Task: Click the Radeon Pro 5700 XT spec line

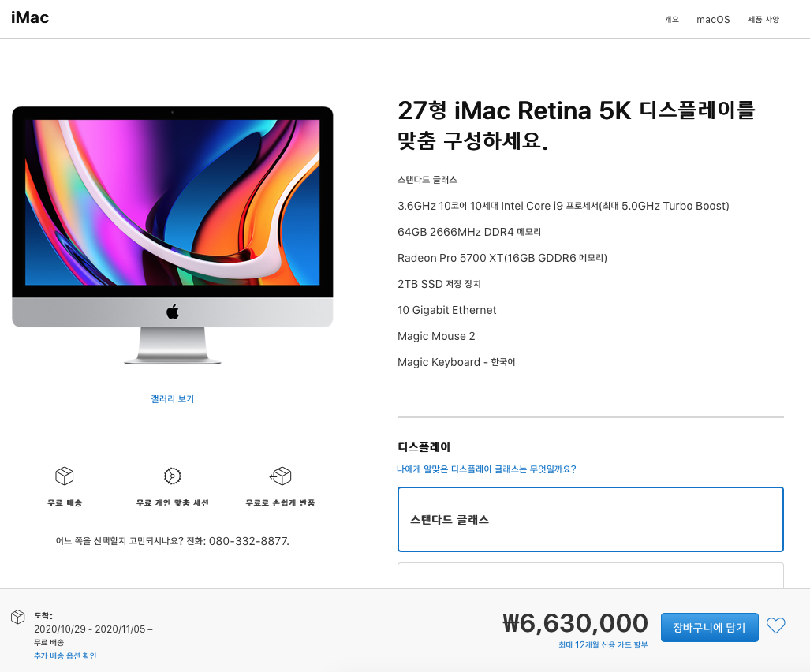Action: tap(502, 258)
